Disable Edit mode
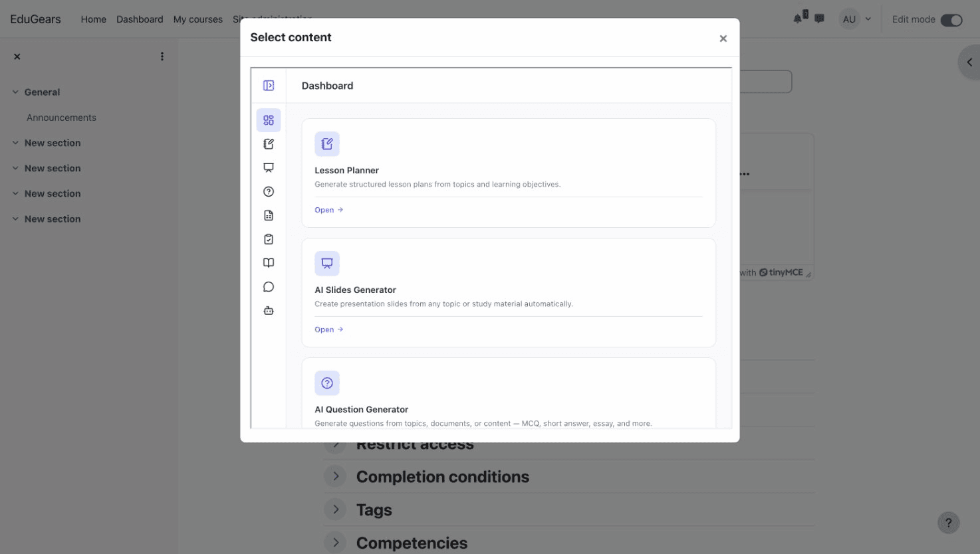Image resolution: width=980 pixels, height=554 pixels. click(952, 19)
